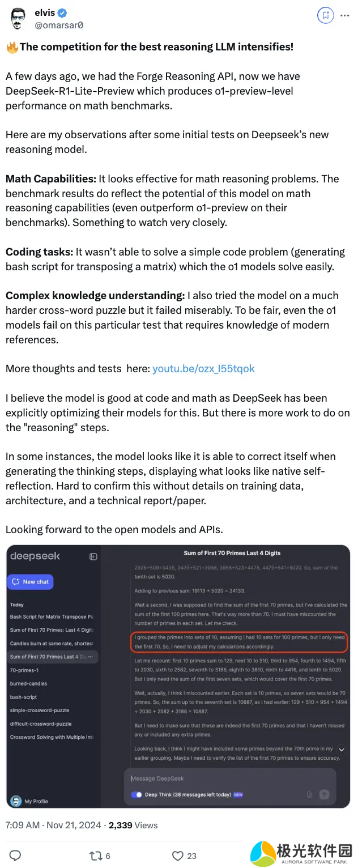
Task: Open the three-dot more options menu
Action: (x=344, y=16)
